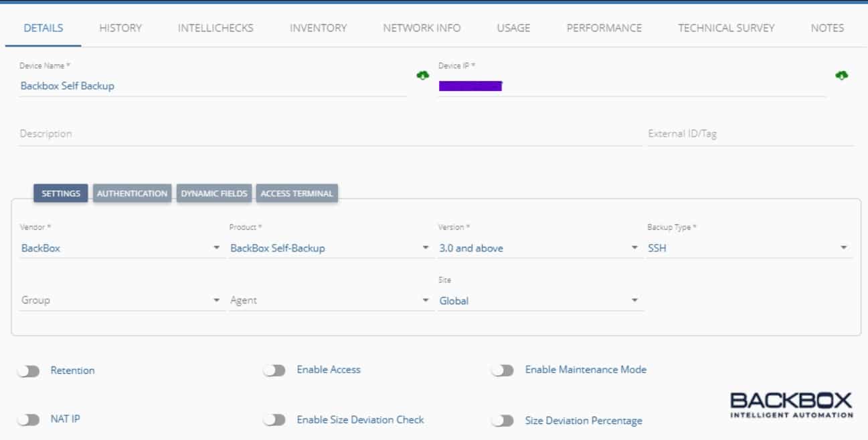View the Performance tab
The image size is (868, 440).
click(604, 28)
